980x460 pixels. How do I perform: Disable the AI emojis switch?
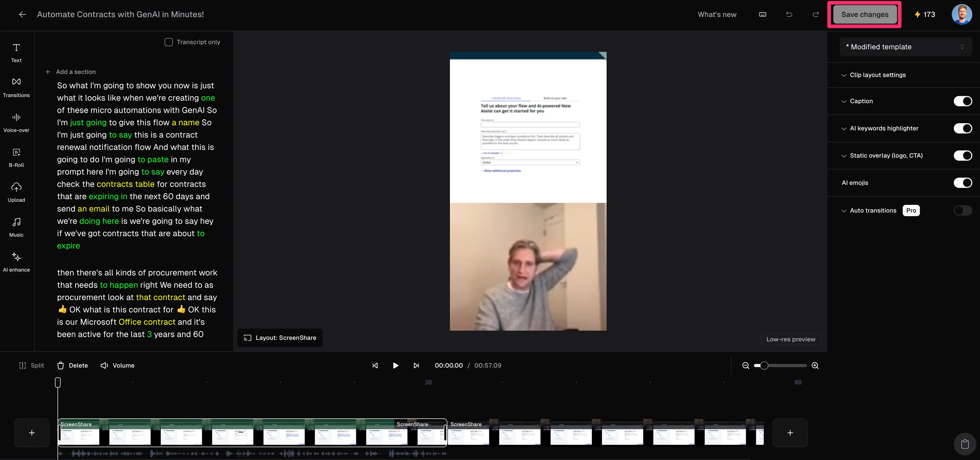tap(963, 183)
